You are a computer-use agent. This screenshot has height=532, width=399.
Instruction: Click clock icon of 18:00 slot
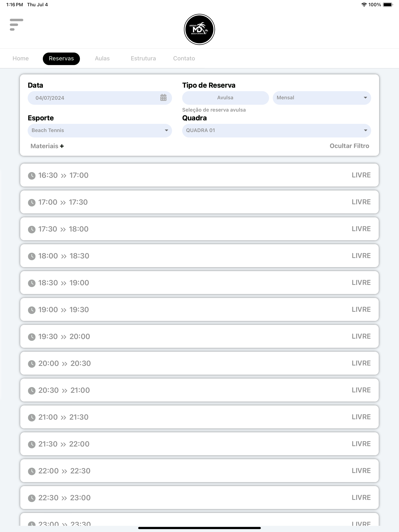32,256
